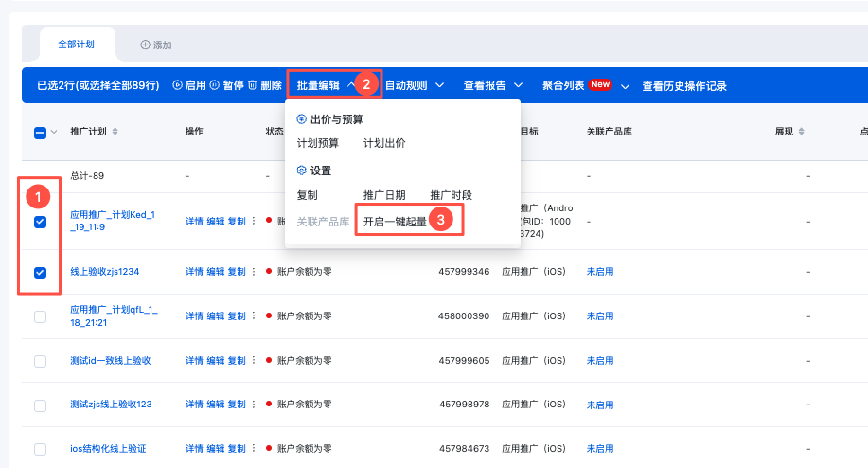
Task: Click the plus icon beside 添加
Action: pos(145,45)
